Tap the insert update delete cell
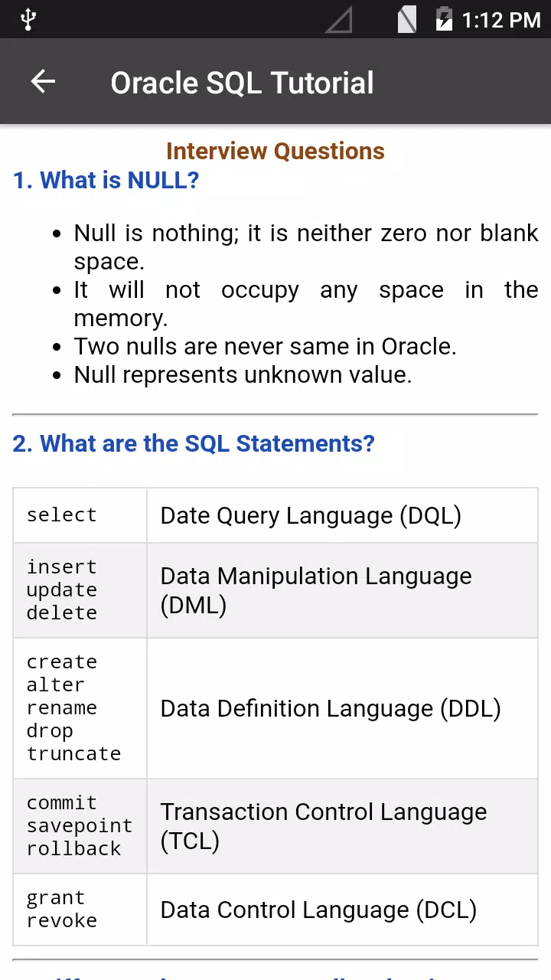This screenshot has width=551, height=980. [80, 590]
